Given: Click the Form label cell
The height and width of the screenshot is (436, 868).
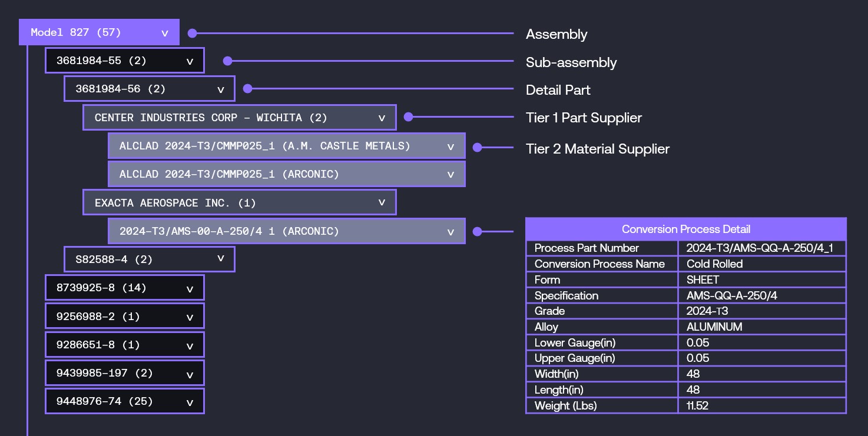Looking at the screenshot, I should click(x=602, y=280).
